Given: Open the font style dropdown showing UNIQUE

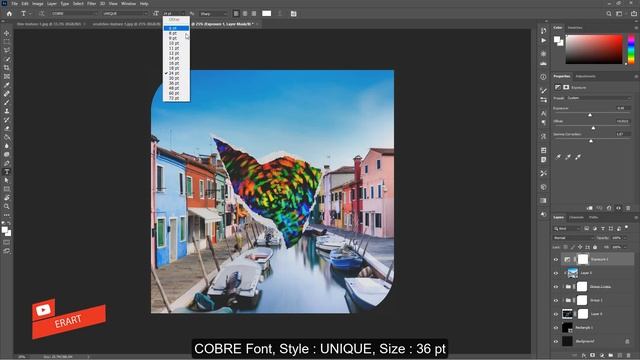Looking at the screenshot, I should (125, 13).
